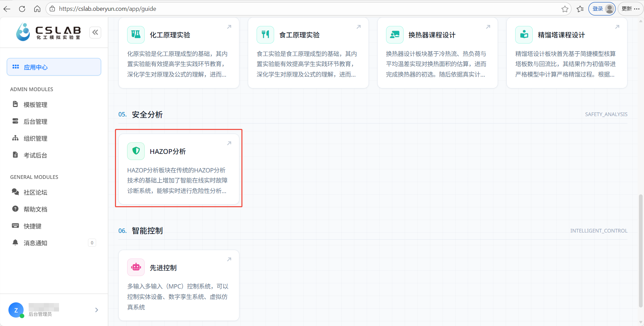Open 帮助文档 link in sidebar
The image size is (644, 326).
[x=54, y=209]
